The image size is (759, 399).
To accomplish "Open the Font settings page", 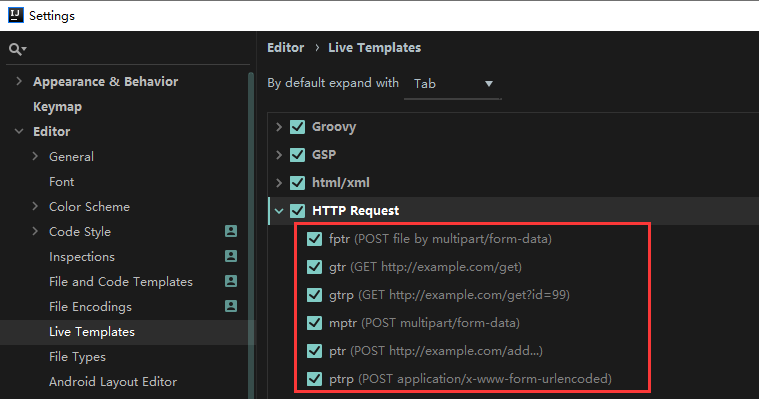I will click(61, 182).
